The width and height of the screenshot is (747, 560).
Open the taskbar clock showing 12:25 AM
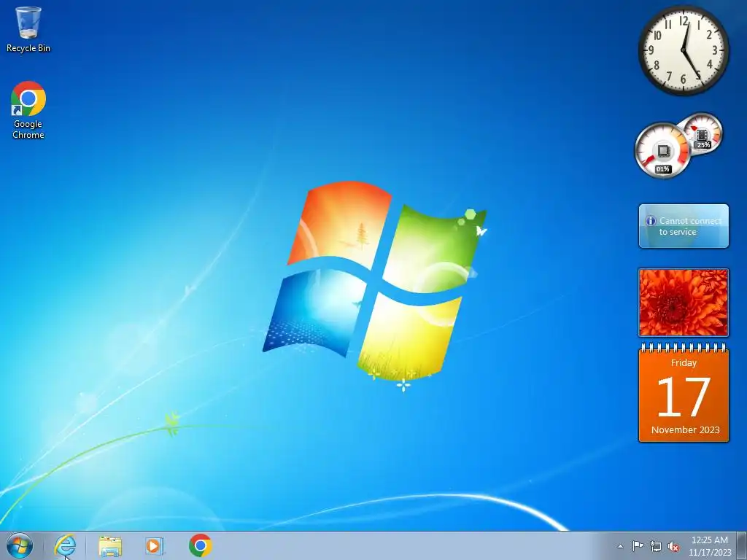[709, 540]
